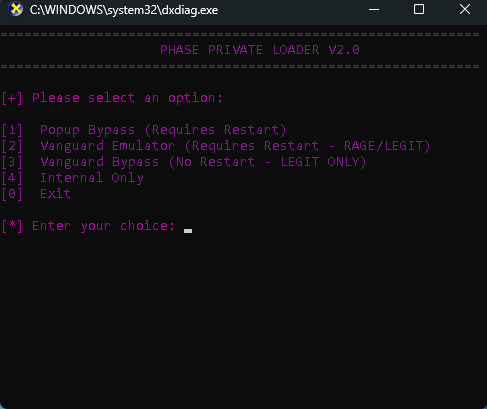This screenshot has width=487, height=409.
Task: Click the [0] option marker
Action: 12,194
